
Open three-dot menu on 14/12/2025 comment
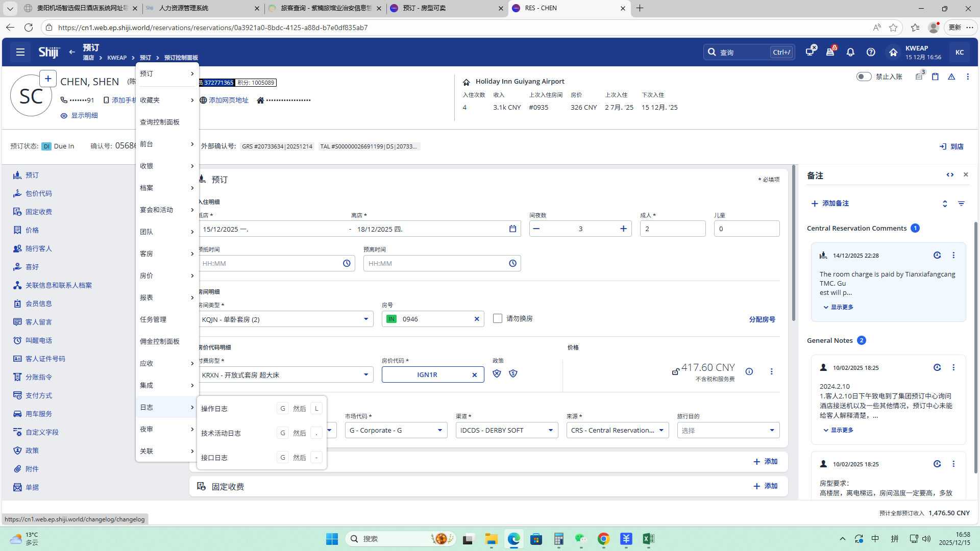coord(953,255)
